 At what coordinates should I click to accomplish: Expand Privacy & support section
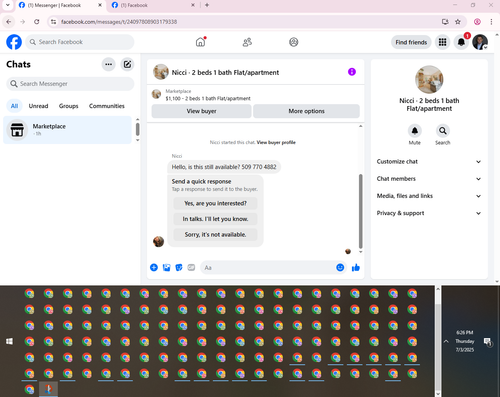[x=429, y=213]
